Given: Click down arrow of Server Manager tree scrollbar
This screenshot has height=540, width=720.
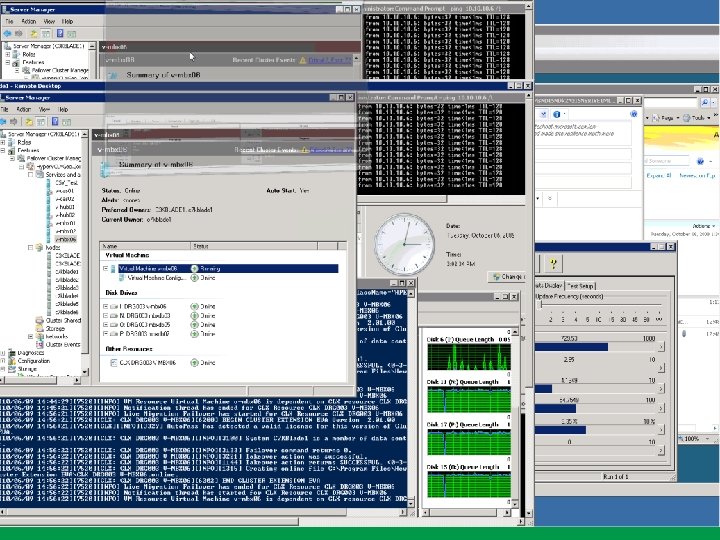Looking at the screenshot, I should pyautogui.click(x=85, y=372).
